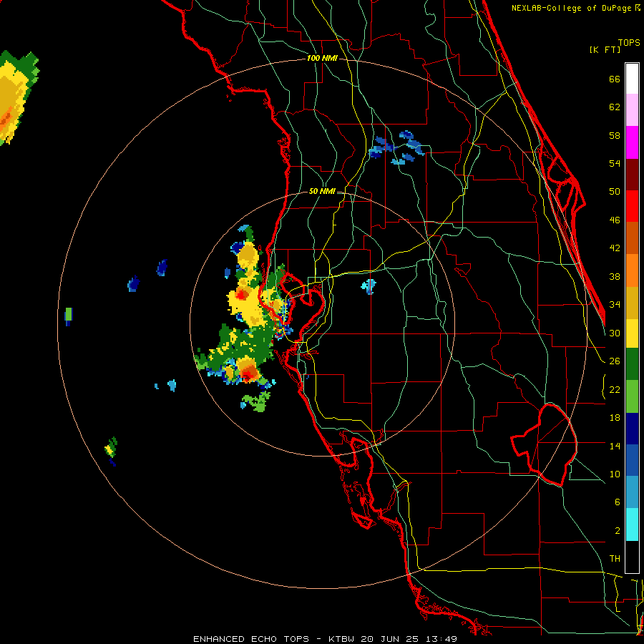Click the 66 legend value

click(x=615, y=79)
